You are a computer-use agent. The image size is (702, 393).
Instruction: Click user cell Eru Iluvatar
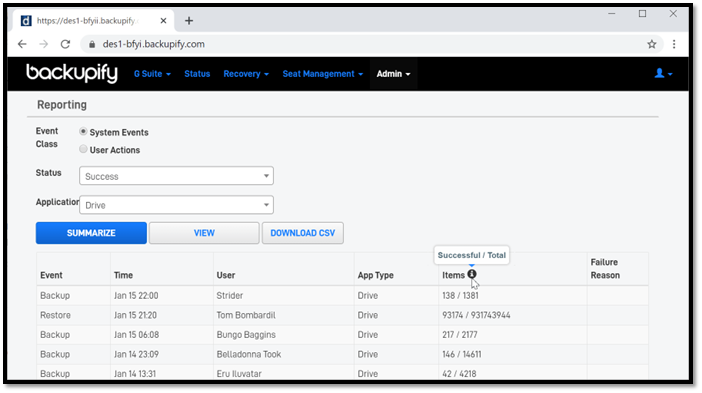coord(239,374)
